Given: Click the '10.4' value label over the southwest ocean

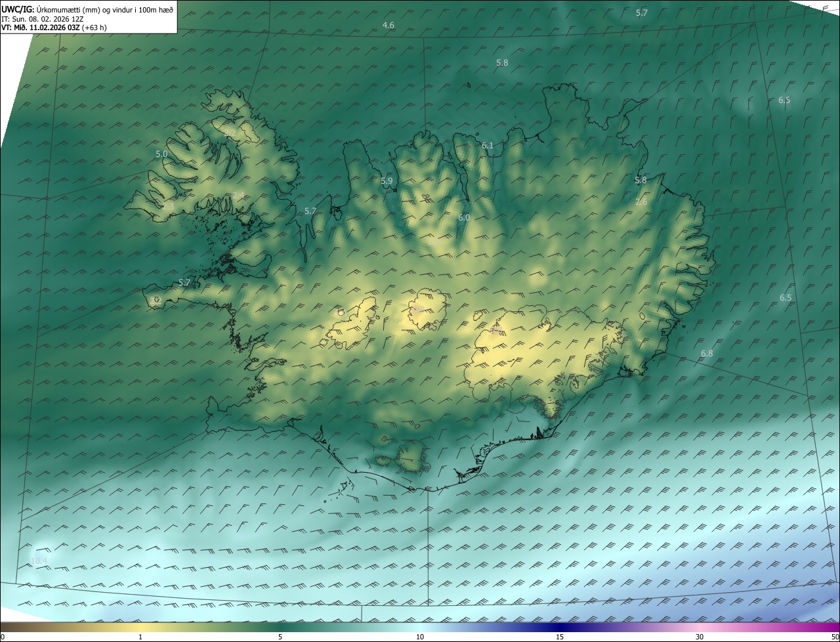Looking at the screenshot, I should pyautogui.click(x=39, y=561).
